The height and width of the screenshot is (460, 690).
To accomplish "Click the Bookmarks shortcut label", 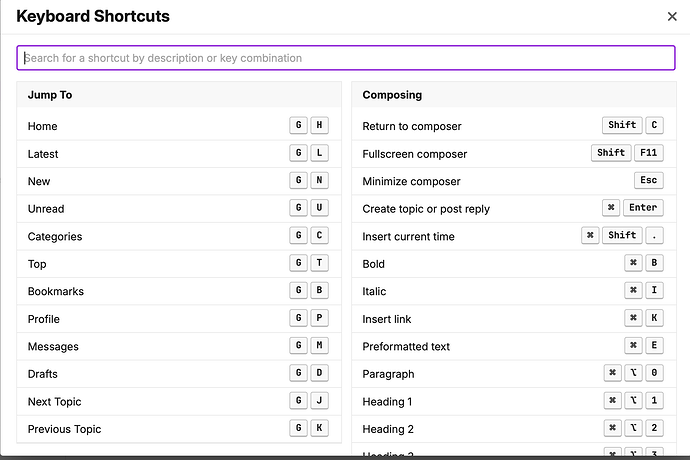I will coord(56,292).
